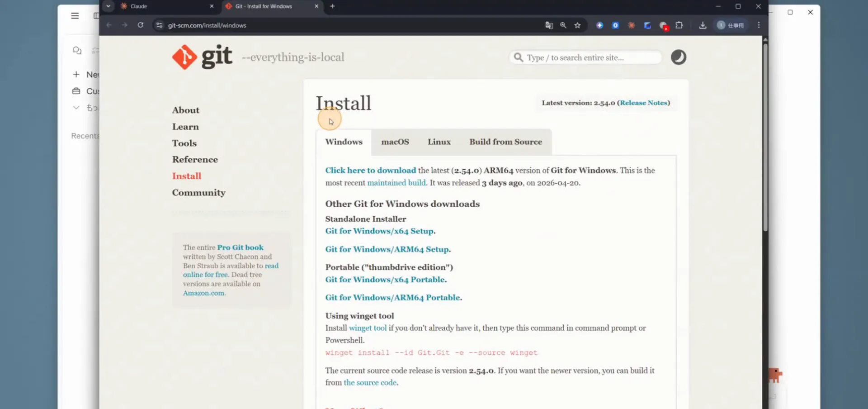Click chats icon in Claude window sidebar
Image resolution: width=868 pixels, height=409 pixels.
(77, 50)
